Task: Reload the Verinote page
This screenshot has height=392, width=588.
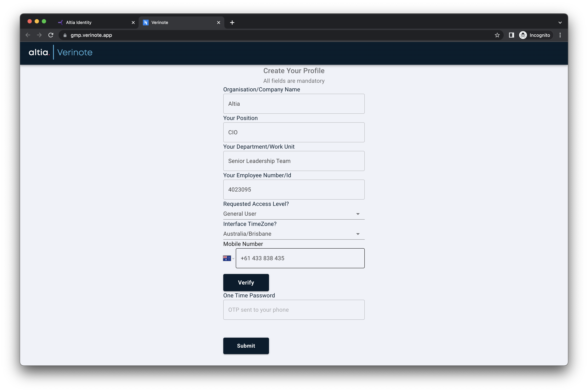Action: point(51,35)
